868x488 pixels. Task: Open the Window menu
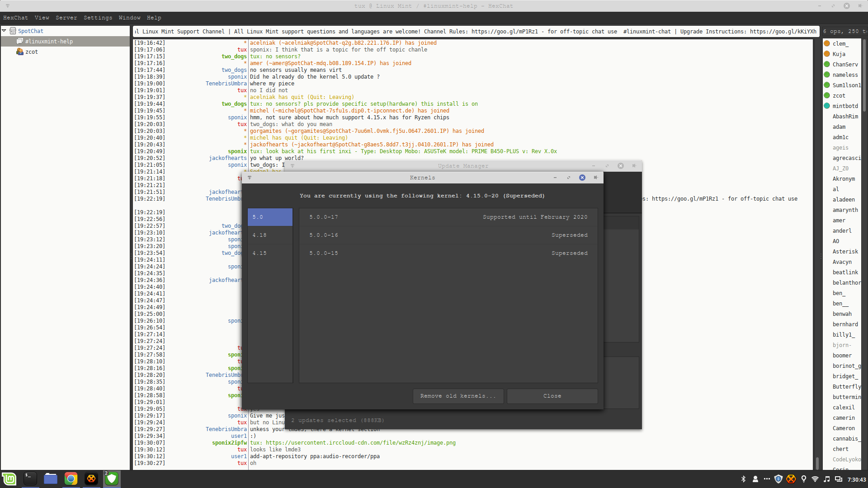[x=129, y=18]
